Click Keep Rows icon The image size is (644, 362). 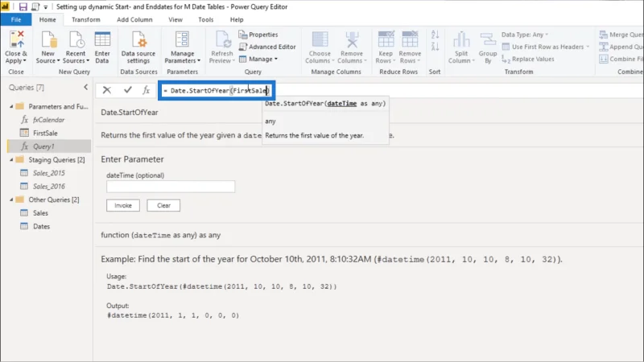(x=386, y=39)
